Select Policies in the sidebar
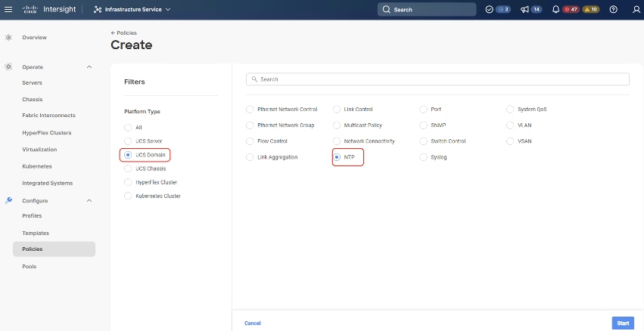 [54, 249]
